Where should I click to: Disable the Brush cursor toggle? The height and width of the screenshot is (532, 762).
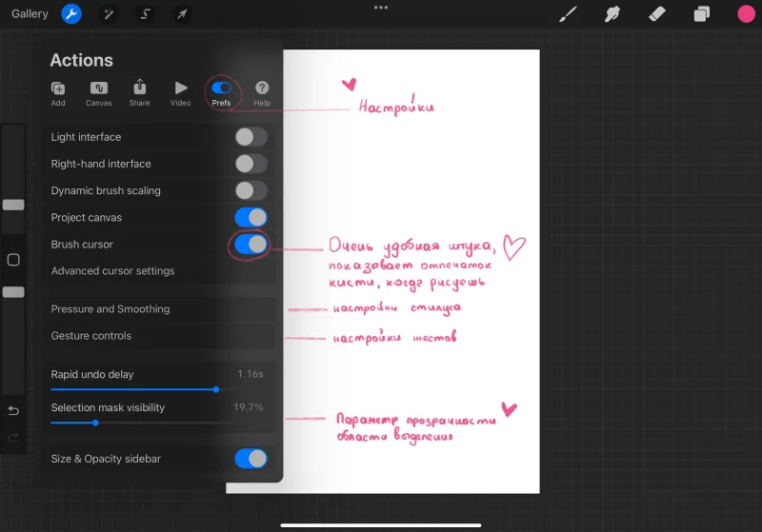coord(251,245)
